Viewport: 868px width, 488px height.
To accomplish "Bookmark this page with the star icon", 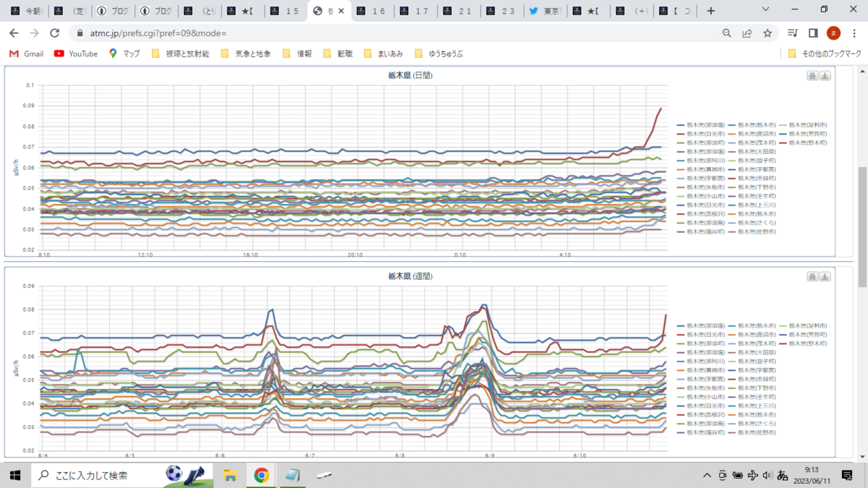I will point(767,33).
